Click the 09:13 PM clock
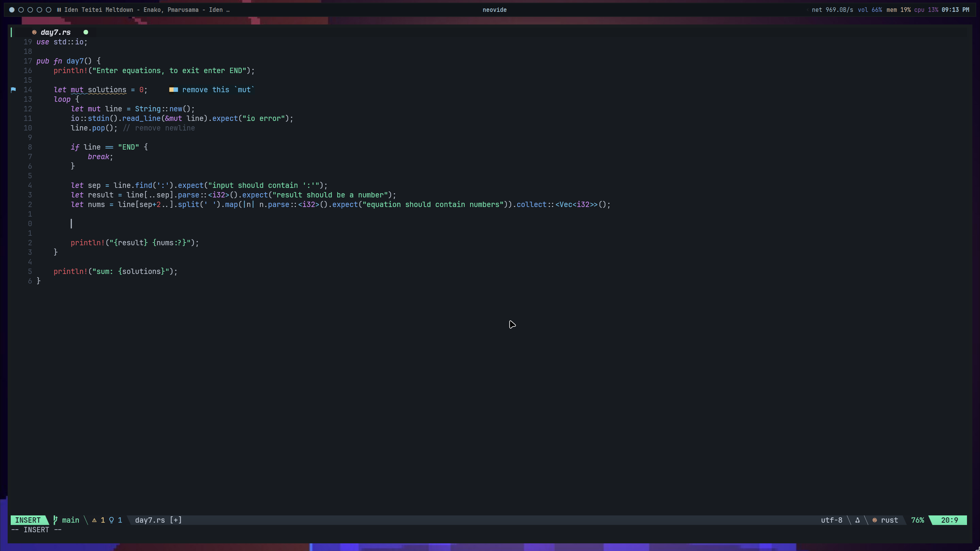980x551 pixels. [x=955, y=10]
